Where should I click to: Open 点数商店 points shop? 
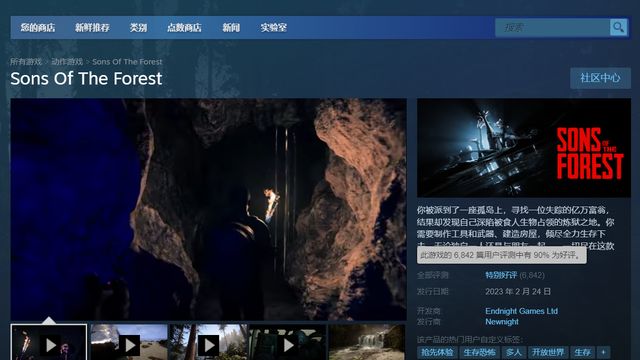184,28
